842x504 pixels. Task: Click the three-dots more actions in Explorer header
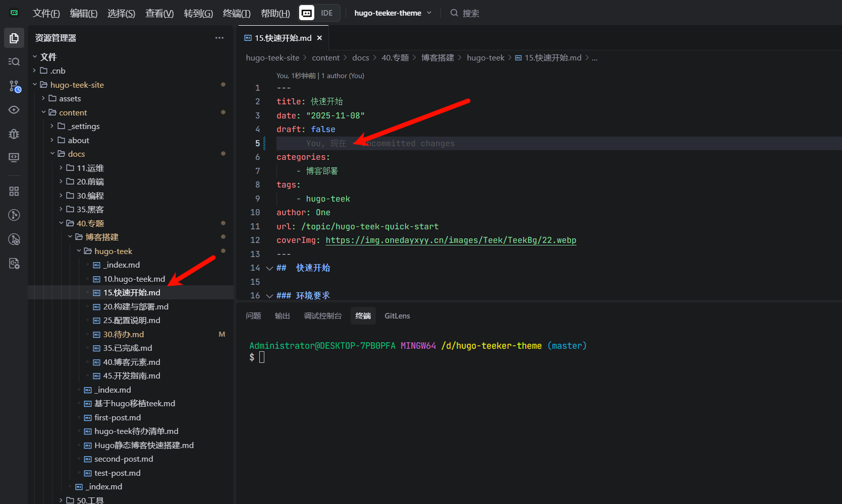point(219,38)
